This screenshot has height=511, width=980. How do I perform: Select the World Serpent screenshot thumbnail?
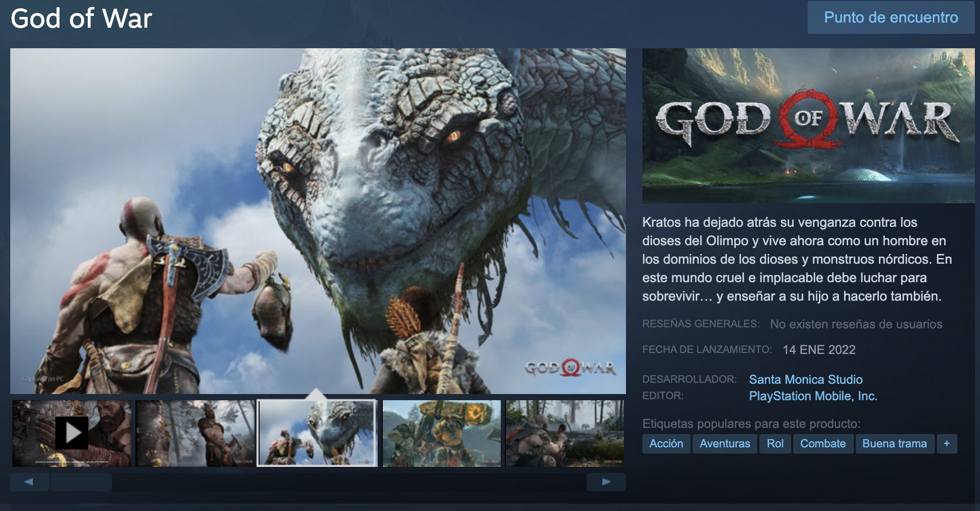coord(317,433)
